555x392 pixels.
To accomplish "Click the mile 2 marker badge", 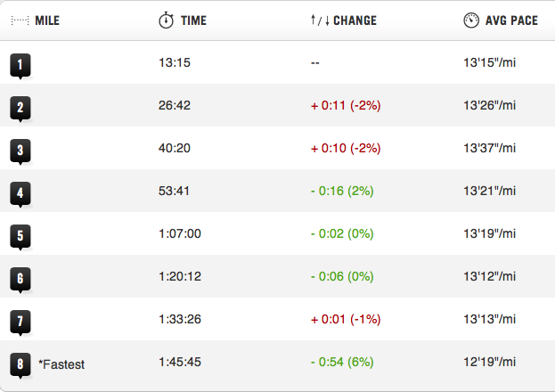I will pos(20,107).
